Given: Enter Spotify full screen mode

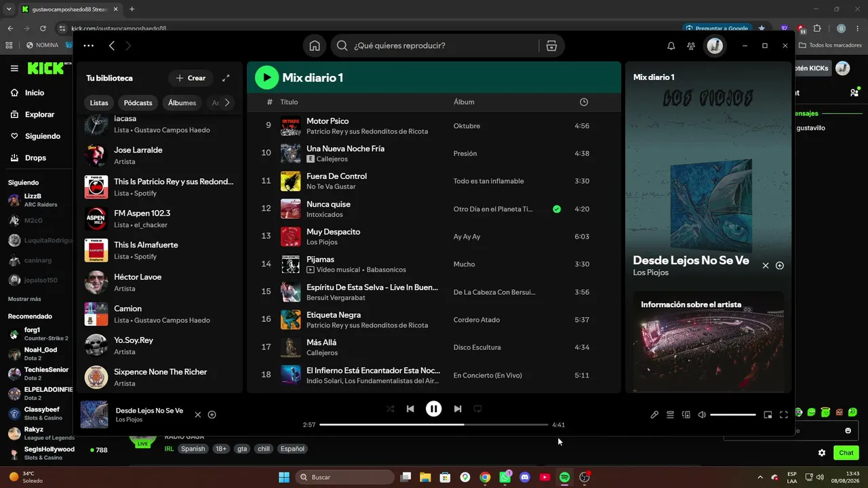Looking at the screenshot, I should click(x=784, y=415).
